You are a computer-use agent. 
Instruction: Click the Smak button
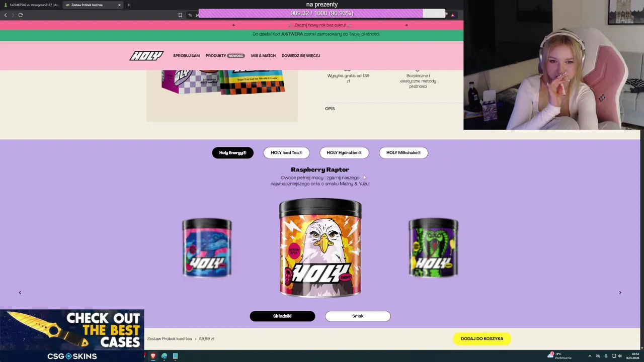(358, 316)
